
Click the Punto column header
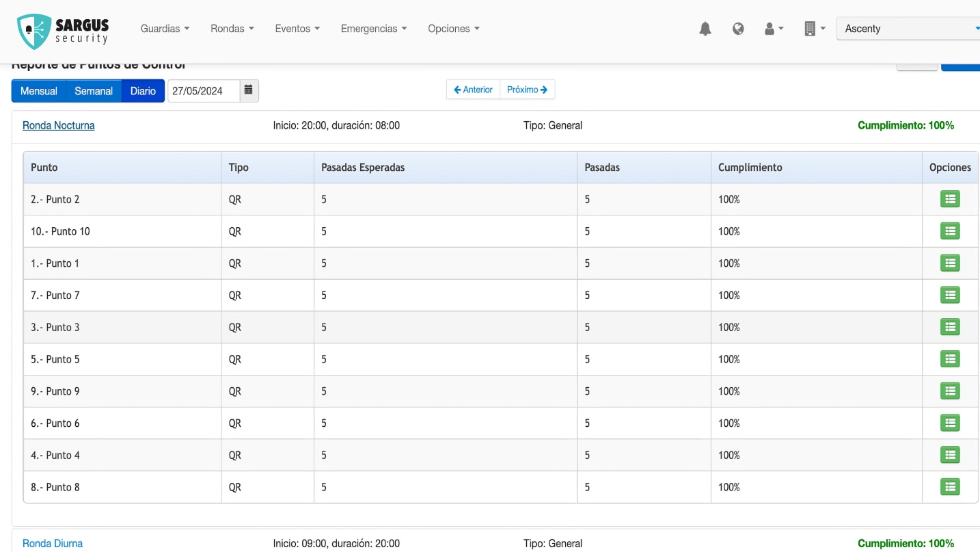coord(122,167)
